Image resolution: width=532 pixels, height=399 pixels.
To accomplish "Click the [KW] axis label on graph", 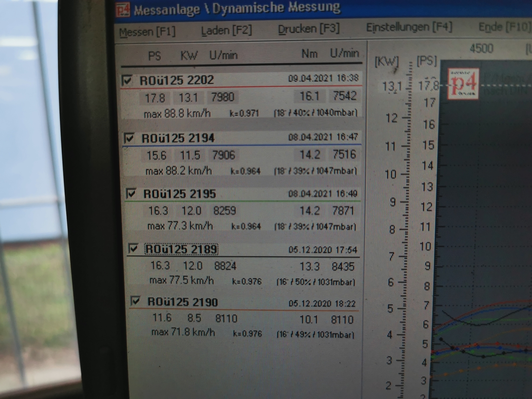I will click(x=386, y=62).
